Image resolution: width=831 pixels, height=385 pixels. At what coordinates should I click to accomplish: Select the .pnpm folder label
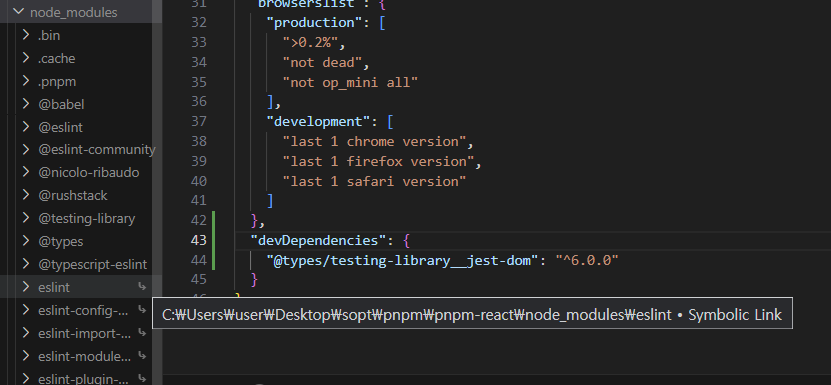click(57, 82)
